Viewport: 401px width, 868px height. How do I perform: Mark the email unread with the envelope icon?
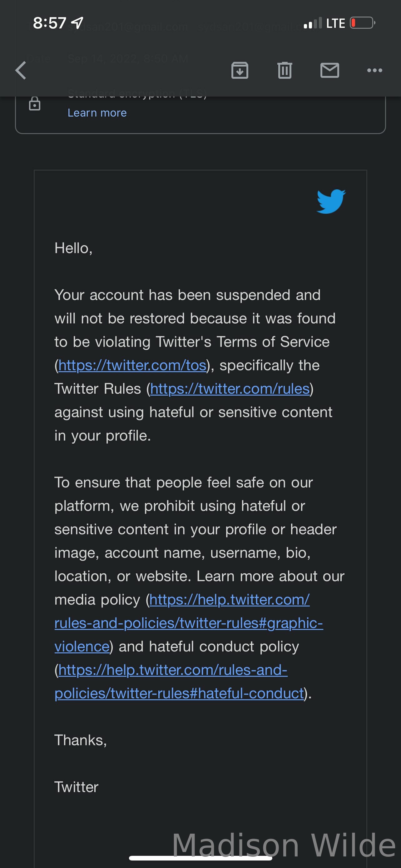(x=329, y=70)
